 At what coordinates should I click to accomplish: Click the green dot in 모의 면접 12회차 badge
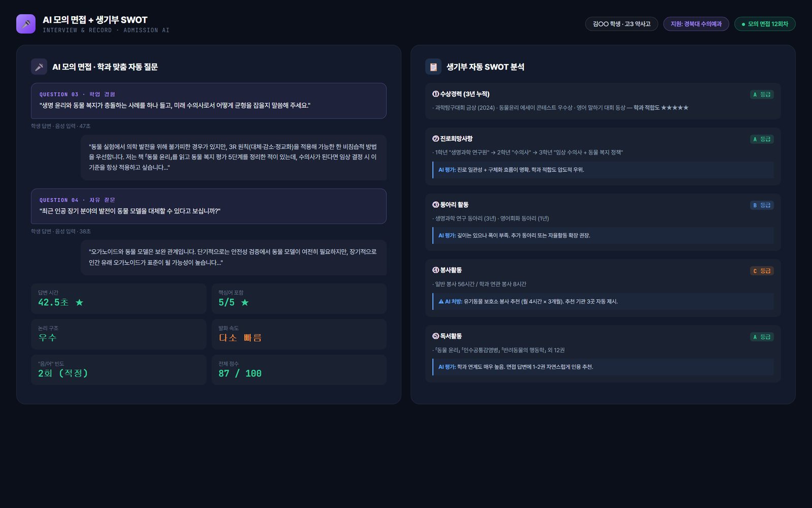[x=743, y=24]
